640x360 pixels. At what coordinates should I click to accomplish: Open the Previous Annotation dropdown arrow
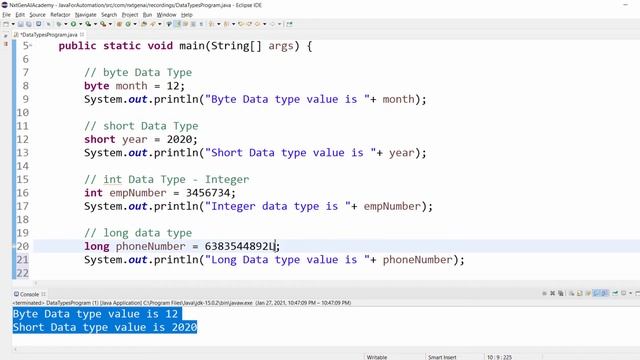pos(233,24)
